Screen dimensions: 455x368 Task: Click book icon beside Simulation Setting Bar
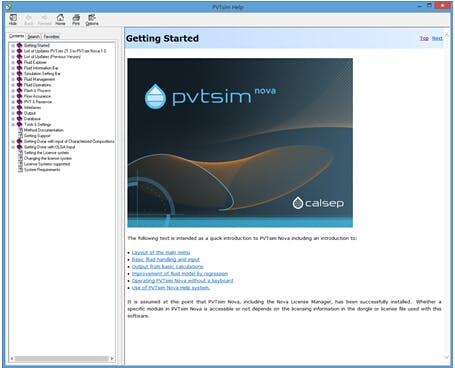tap(19, 74)
